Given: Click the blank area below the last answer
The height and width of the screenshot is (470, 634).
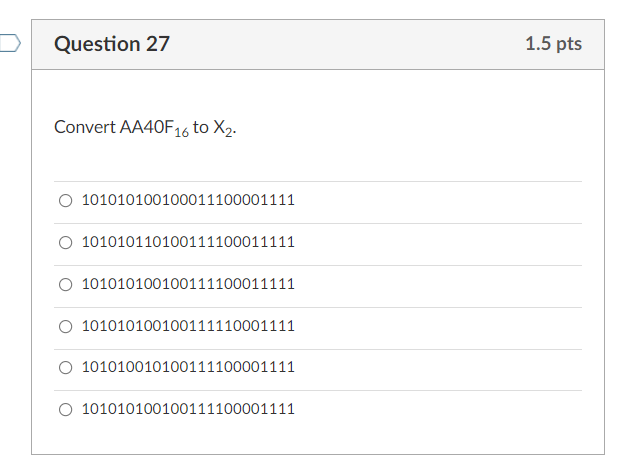Looking at the screenshot, I should [x=318, y=440].
